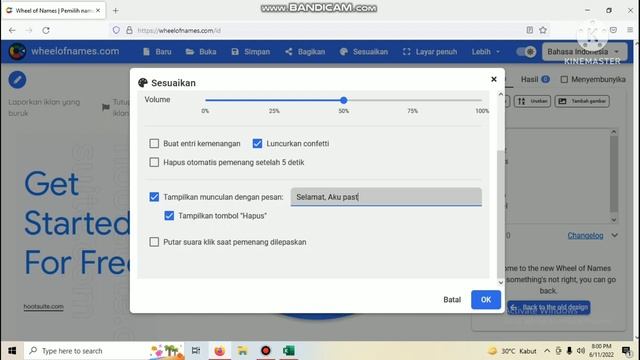Bookmark page with star icon
The height and width of the screenshot is (360, 640).
pos(543,30)
